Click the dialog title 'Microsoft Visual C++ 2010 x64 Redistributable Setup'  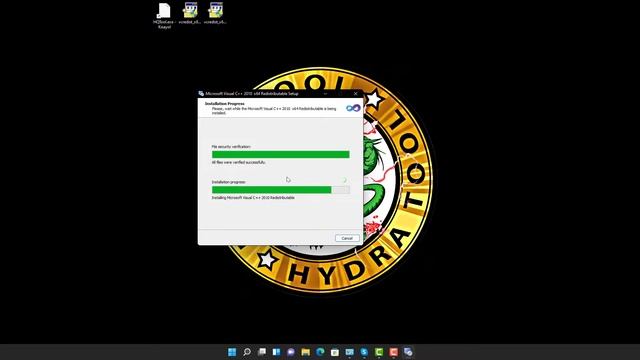(x=252, y=93)
